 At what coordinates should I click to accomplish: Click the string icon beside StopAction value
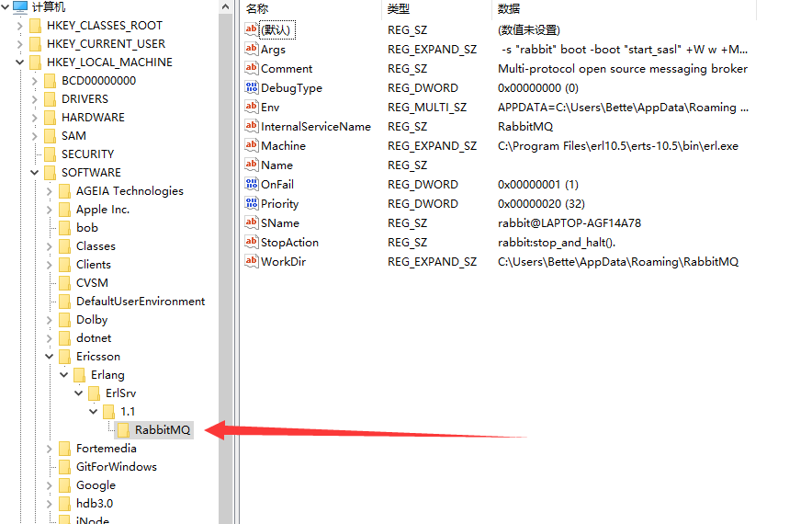click(x=251, y=242)
